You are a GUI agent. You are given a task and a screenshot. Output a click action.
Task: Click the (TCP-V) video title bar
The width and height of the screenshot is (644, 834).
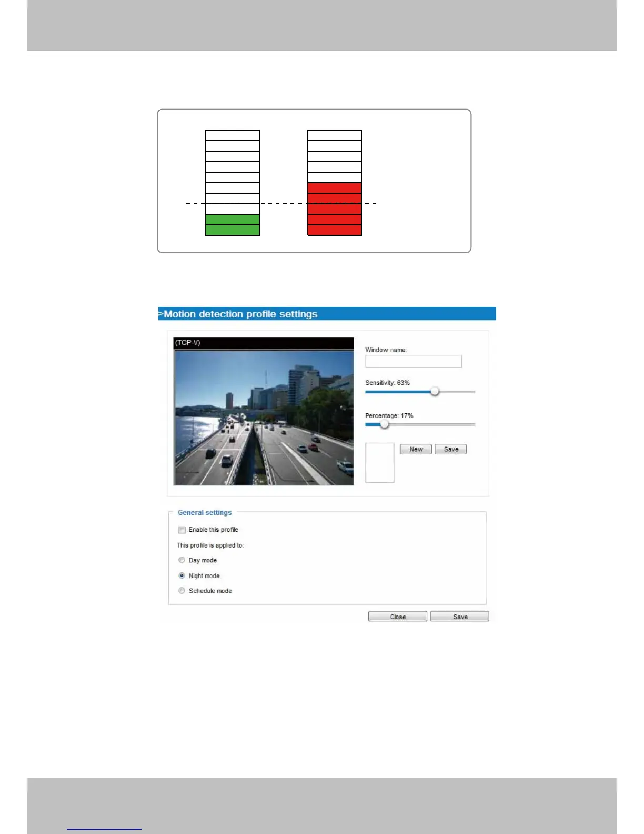pyautogui.click(x=264, y=343)
